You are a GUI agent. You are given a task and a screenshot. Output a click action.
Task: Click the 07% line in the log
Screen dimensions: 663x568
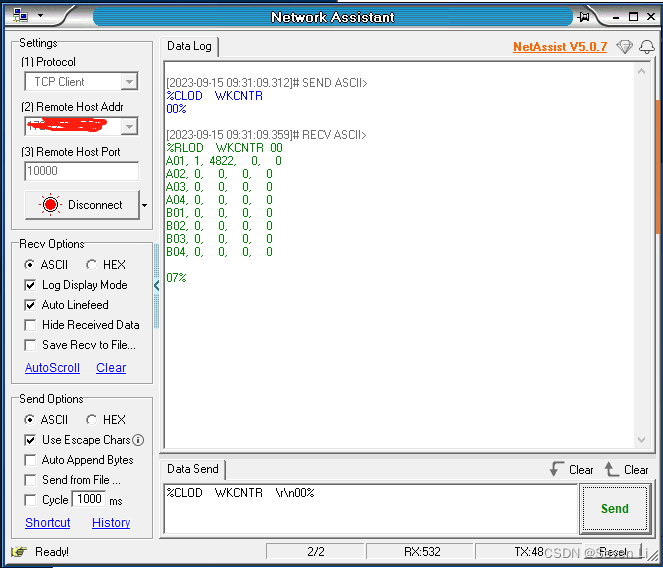click(176, 278)
